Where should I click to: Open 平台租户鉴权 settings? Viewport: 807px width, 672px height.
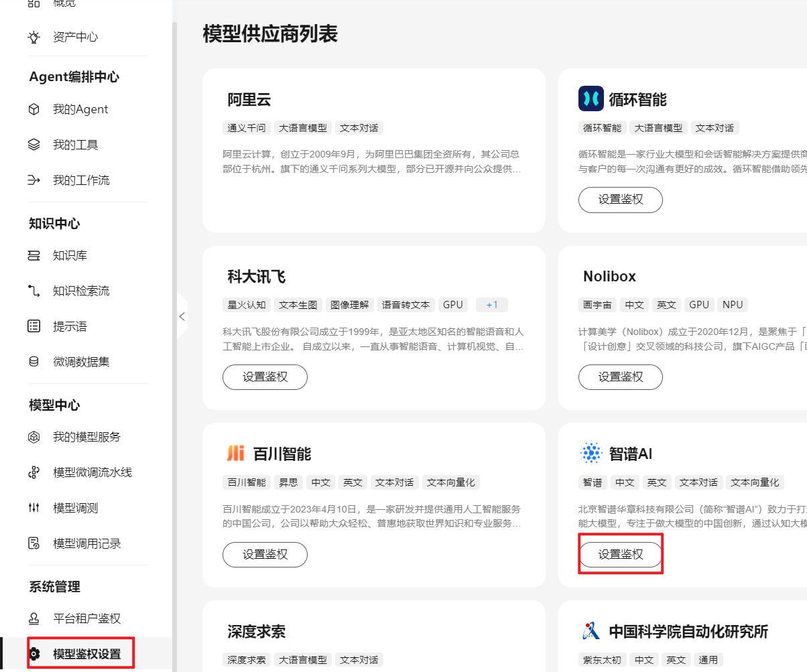coord(86,618)
